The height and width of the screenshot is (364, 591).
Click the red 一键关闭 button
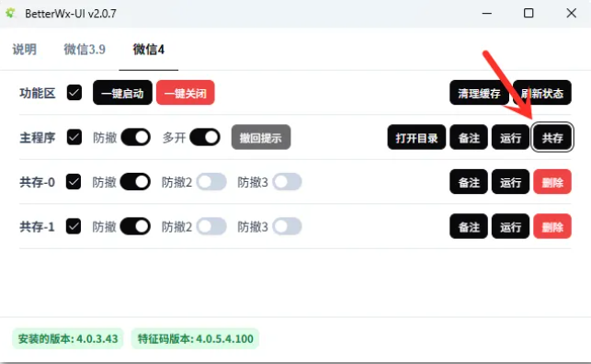point(186,93)
